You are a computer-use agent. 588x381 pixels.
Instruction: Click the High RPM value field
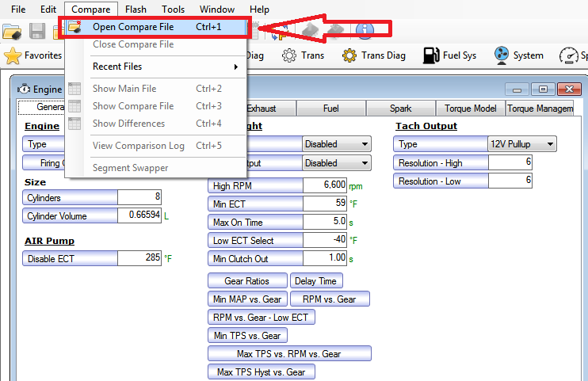[x=325, y=185]
